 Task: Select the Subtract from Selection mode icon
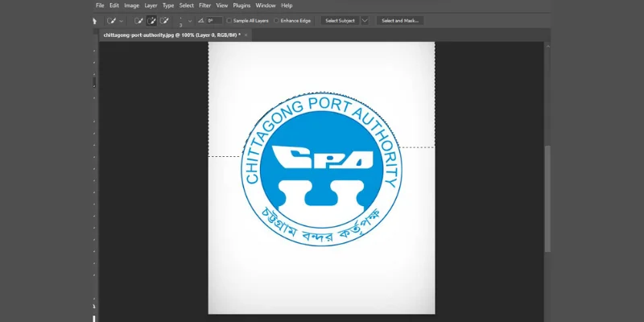click(164, 21)
